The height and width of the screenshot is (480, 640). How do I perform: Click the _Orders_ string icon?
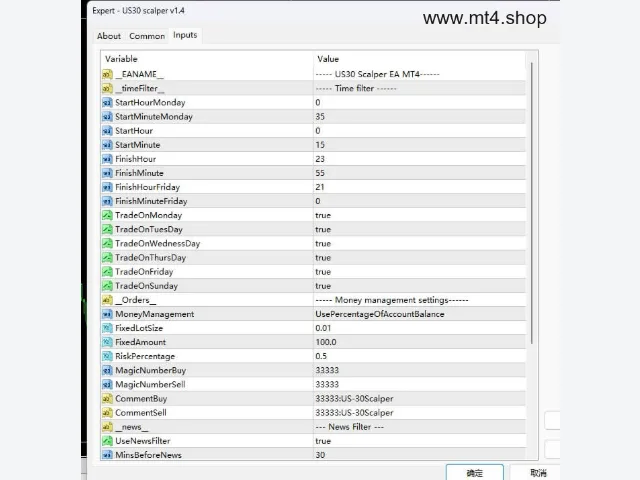pos(107,300)
